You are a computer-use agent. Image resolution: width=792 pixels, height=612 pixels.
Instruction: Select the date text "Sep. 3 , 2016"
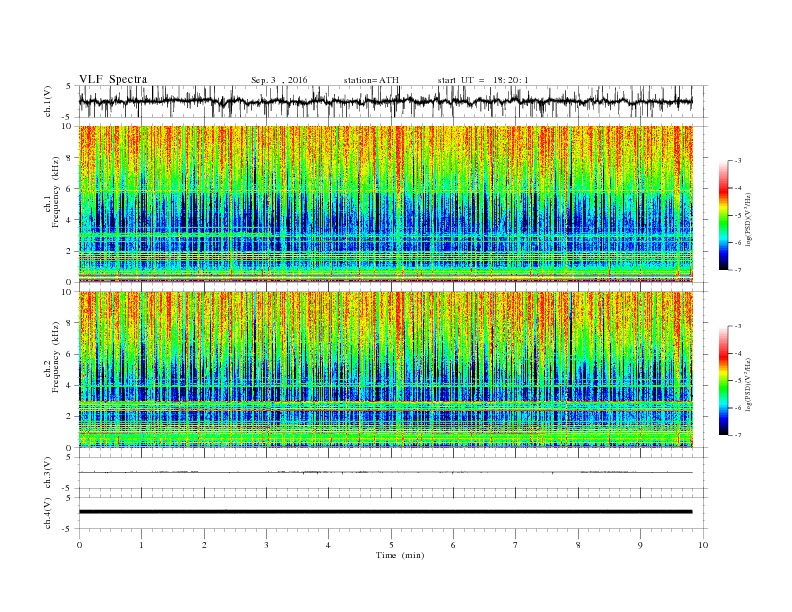tap(279, 80)
